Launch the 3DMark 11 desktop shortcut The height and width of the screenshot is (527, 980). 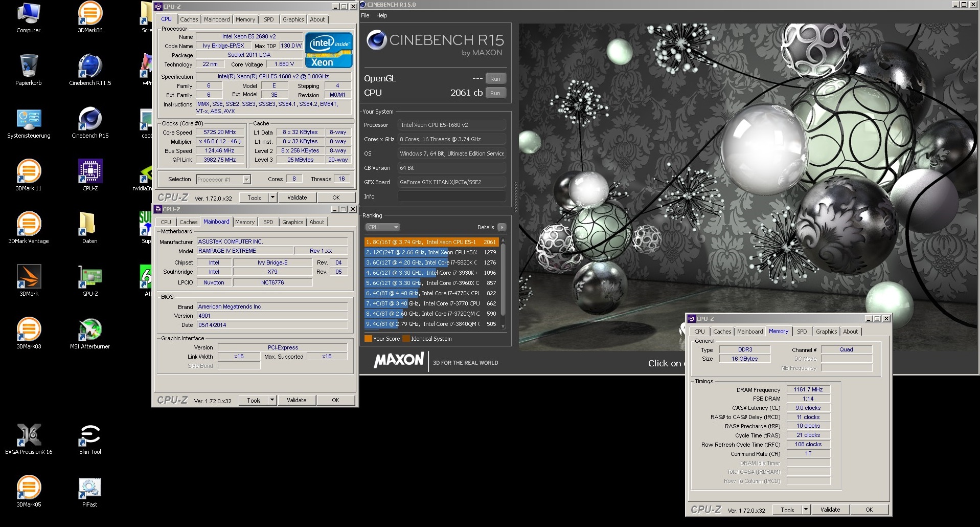click(x=29, y=175)
